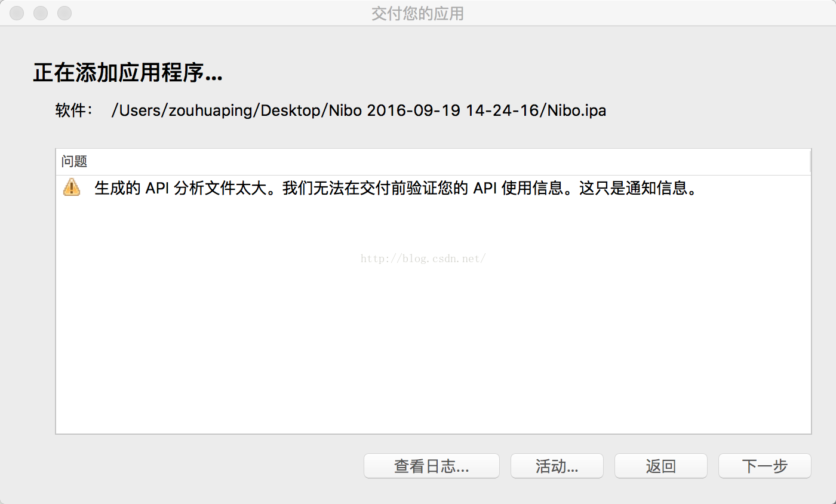Go back using the 返回 button
The width and height of the screenshot is (836, 504).
pos(660,466)
